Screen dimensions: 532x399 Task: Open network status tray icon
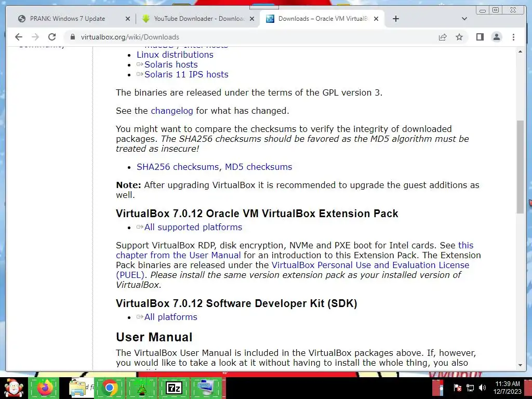470,388
